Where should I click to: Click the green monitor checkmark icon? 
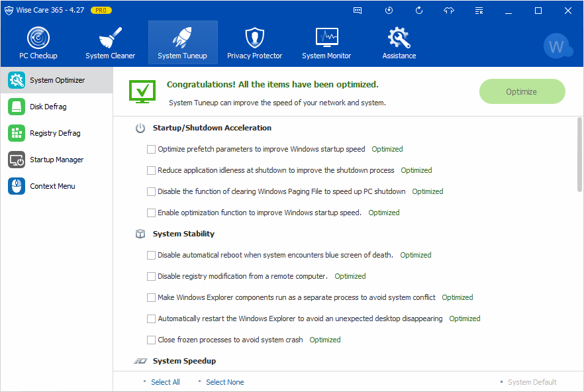click(x=142, y=91)
